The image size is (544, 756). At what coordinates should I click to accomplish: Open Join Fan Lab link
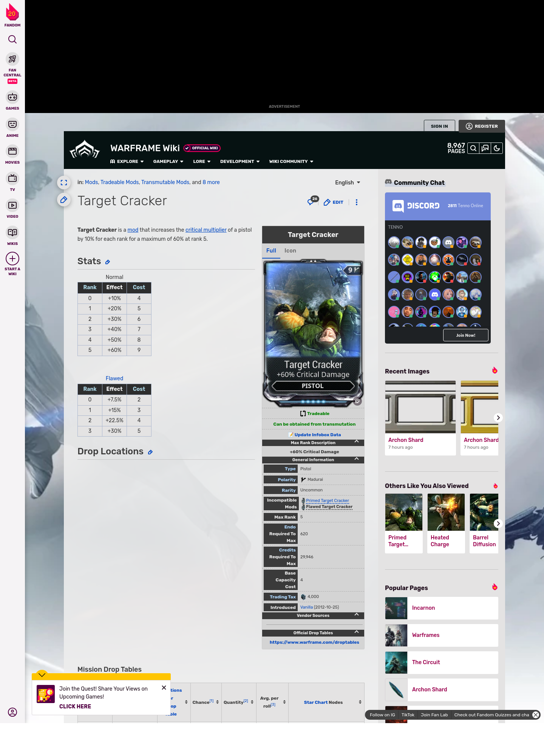tap(434, 715)
